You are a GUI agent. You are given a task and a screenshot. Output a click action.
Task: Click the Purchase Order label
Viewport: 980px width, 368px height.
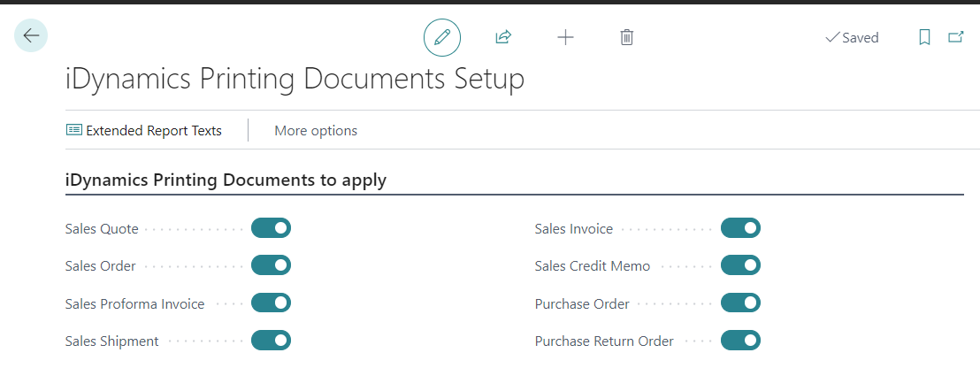582,304
